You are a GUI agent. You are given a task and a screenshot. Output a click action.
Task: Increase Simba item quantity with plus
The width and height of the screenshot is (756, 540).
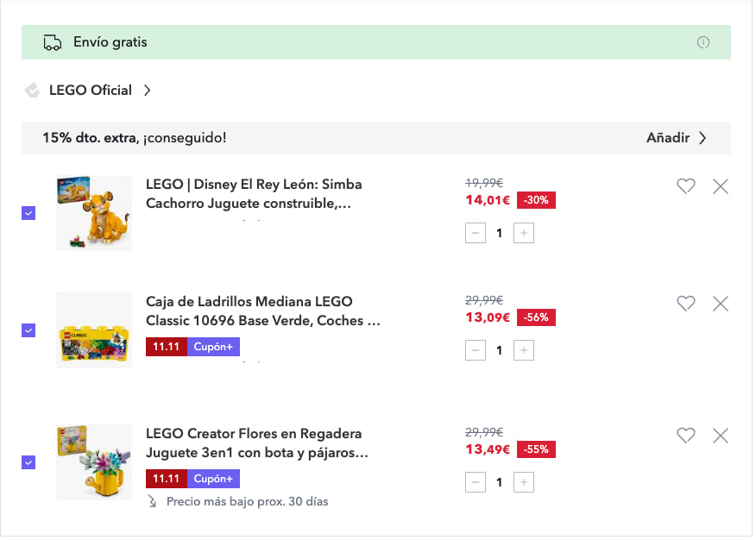(524, 233)
